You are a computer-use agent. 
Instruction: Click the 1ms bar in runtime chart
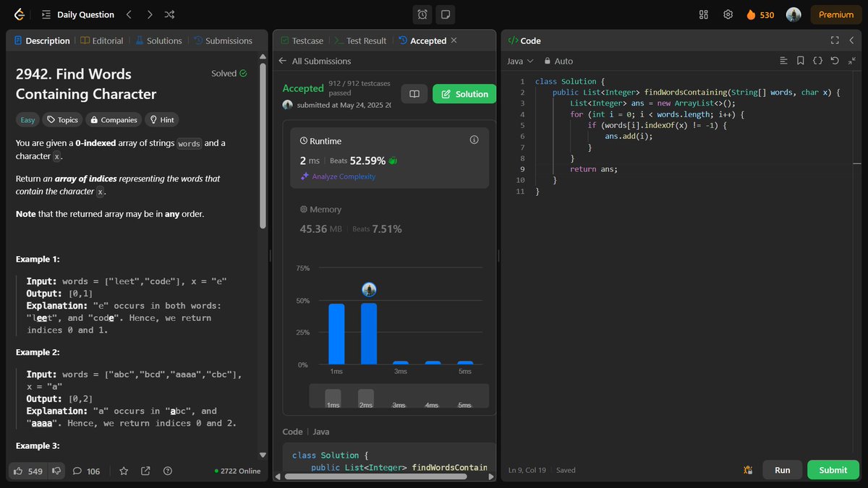336,333
